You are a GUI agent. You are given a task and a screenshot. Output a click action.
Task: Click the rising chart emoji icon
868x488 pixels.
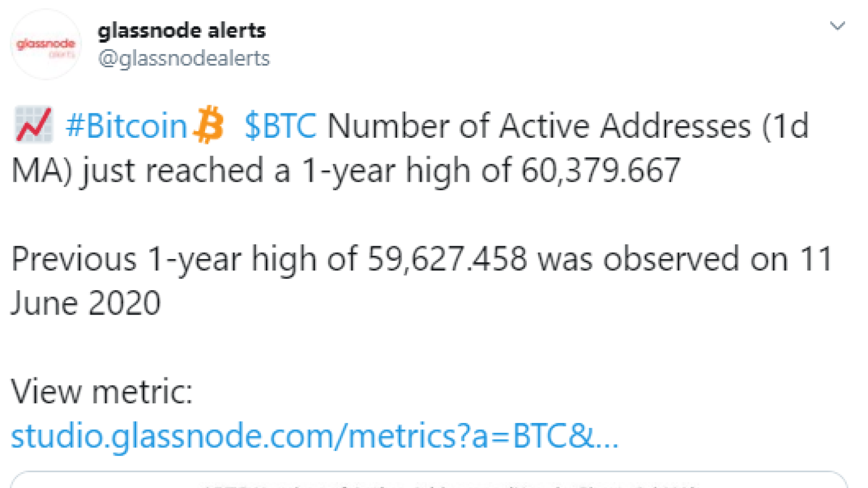34,125
